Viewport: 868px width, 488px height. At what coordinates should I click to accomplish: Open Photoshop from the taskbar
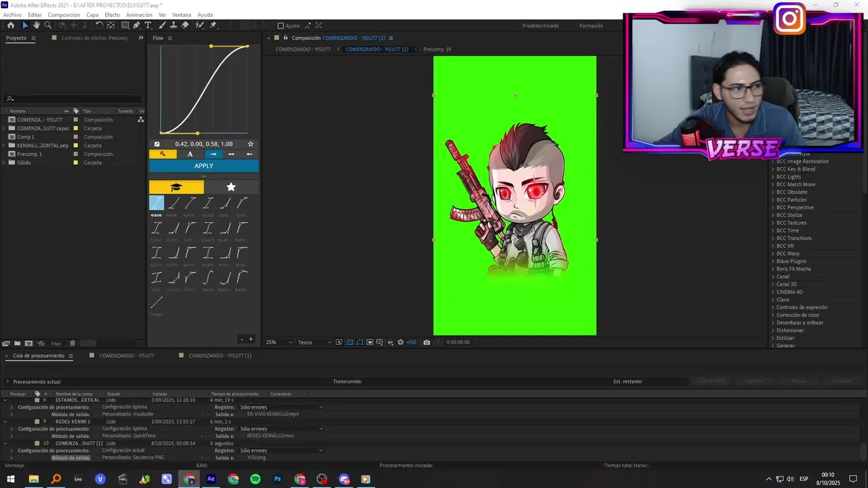click(x=277, y=479)
